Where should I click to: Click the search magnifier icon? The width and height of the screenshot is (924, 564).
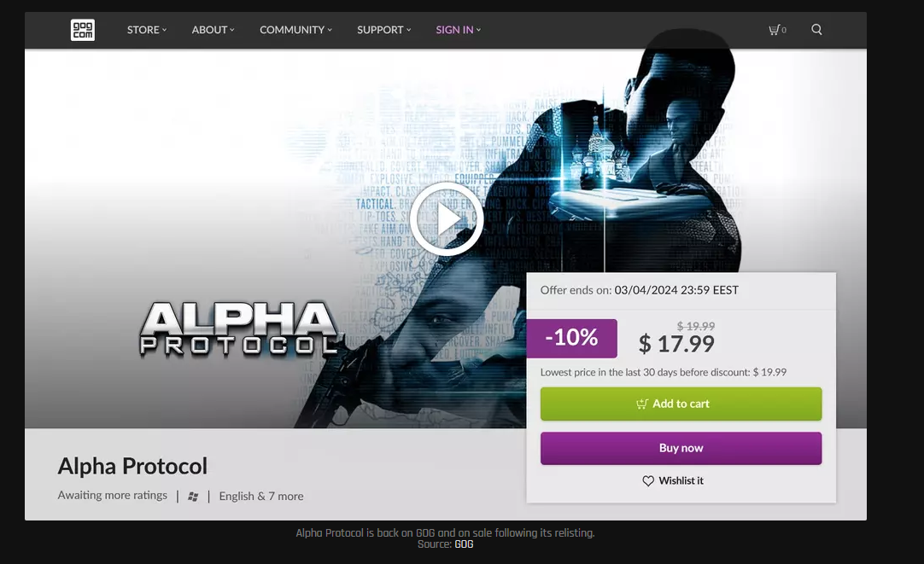[816, 29]
